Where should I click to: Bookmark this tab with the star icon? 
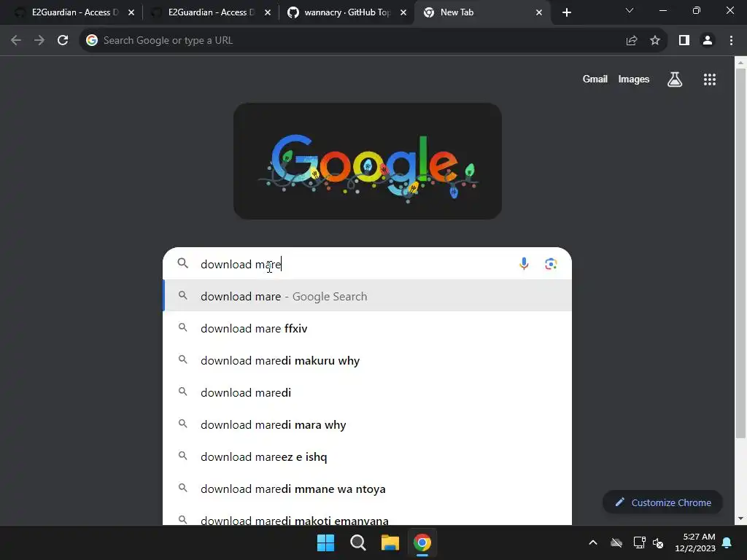655,41
